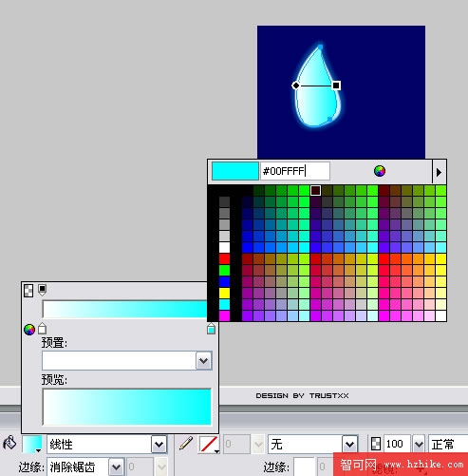Image resolution: width=468 pixels, height=476 pixels.
Task: Click the paint bucket fill icon
Action: pos(9,443)
